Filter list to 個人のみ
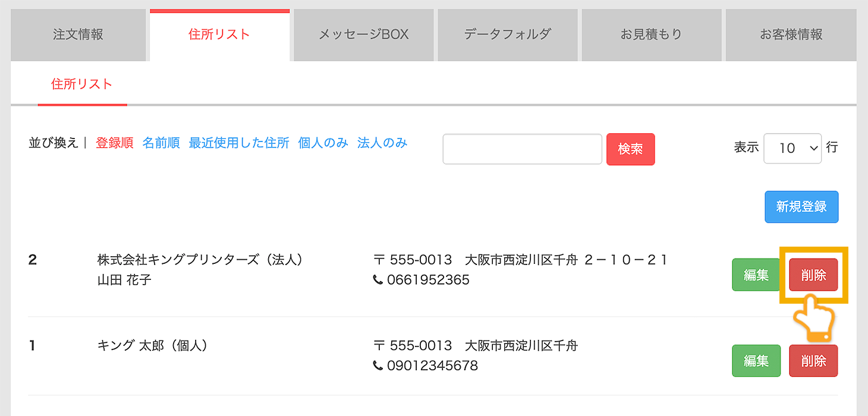Screen dimensions: 868x416 point(323,143)
